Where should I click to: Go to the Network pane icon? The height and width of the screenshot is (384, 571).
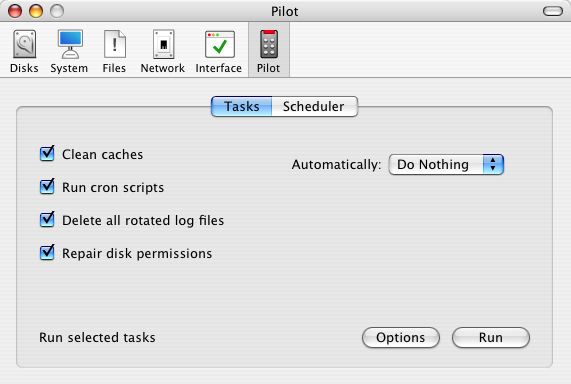pyautogui.click(x=163, y=44)
